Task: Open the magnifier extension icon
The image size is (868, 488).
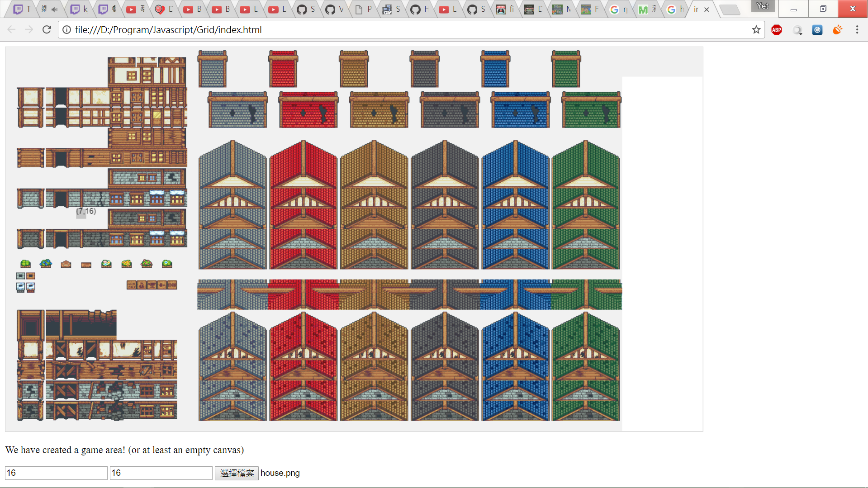Action: 797,30
